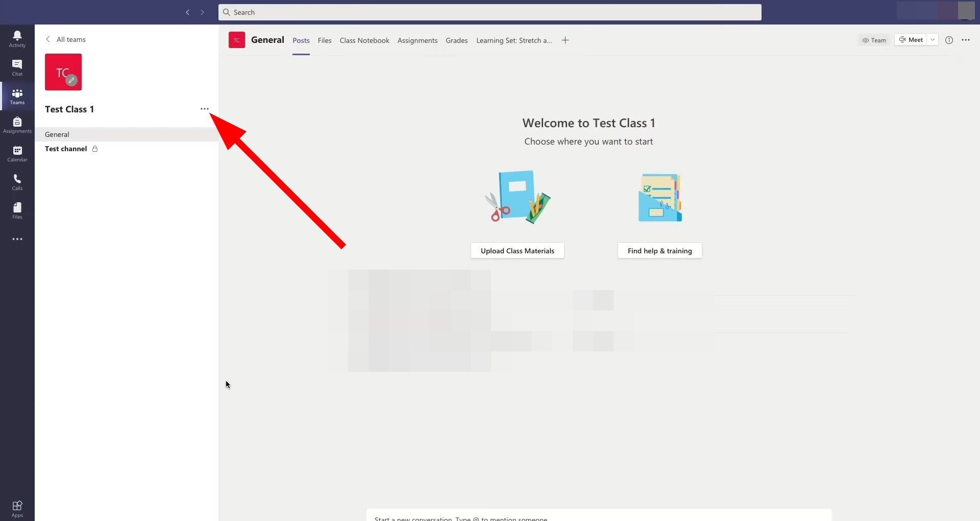Select the Teams sidebar icon
Screen dimensions: 980x521
point(17,96)
